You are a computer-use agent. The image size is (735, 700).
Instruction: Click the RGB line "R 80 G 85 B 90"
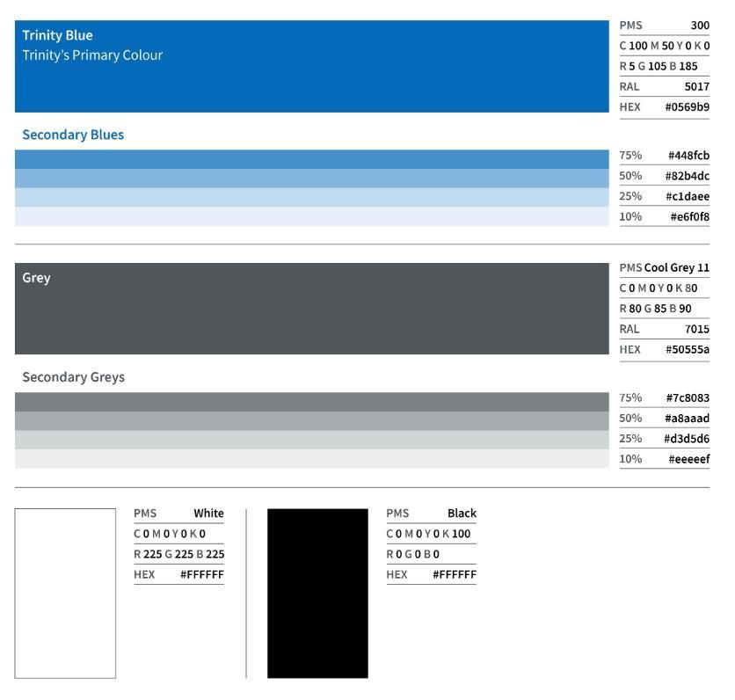point(655,309)
